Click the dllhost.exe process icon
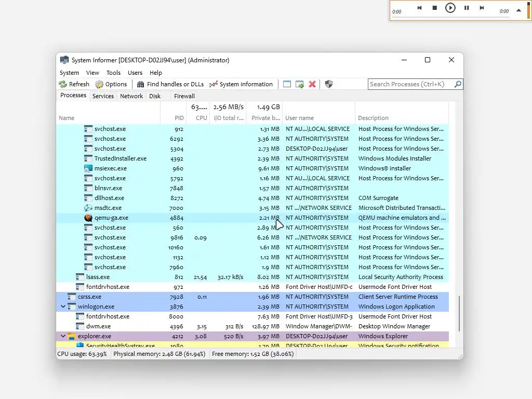This screenshot has height=399, width=532. click(88, 198)
